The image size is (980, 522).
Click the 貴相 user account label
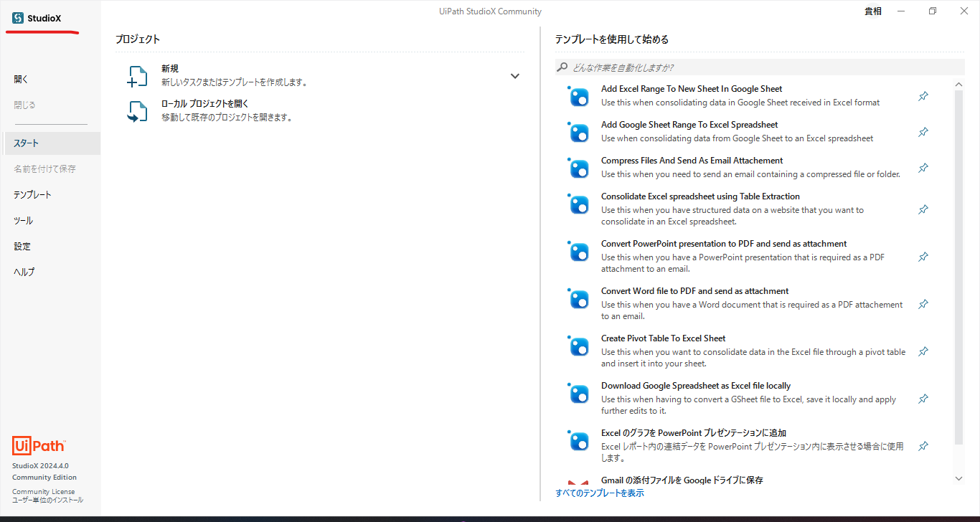tap(873, 11)
